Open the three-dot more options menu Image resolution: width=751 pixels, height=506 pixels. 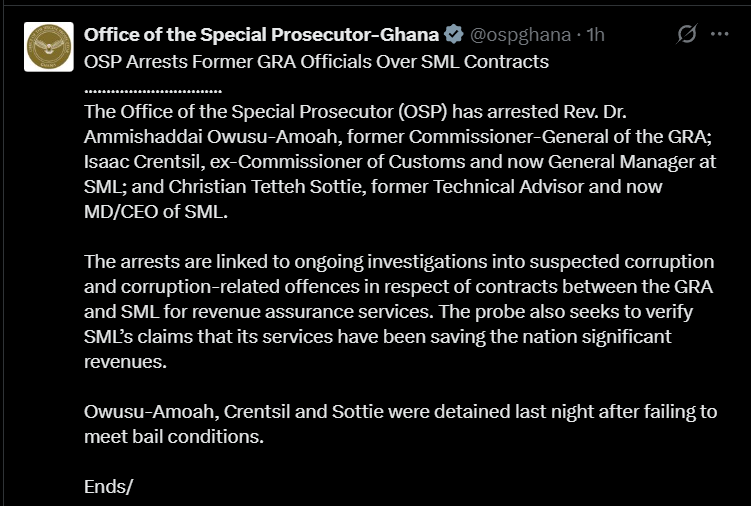(719, 34)
